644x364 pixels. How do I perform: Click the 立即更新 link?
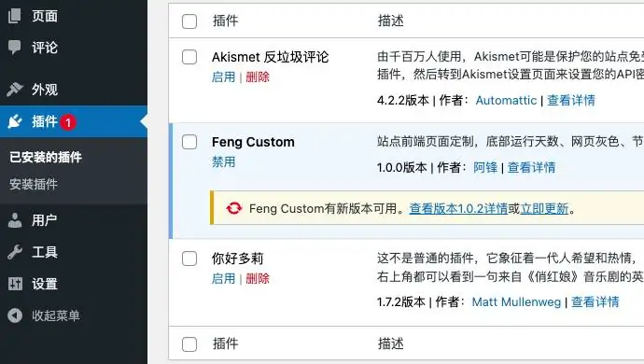pos(544,209)
